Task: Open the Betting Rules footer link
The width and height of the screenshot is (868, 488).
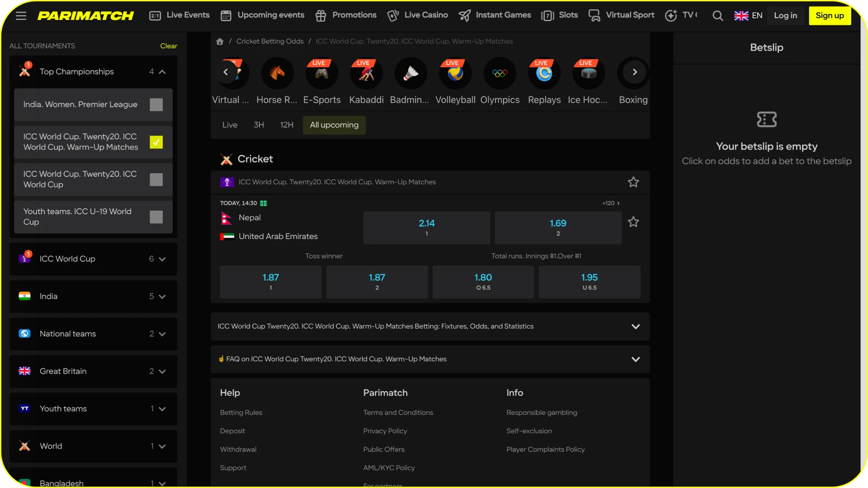Action: pyautogui.click(x=241, y=413)
